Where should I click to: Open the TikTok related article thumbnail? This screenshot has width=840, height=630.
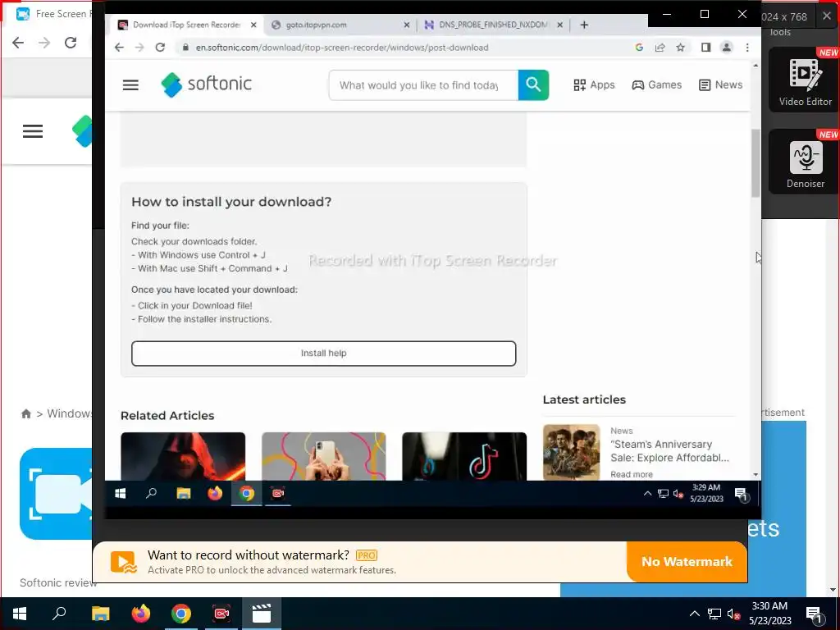point(464,456)
